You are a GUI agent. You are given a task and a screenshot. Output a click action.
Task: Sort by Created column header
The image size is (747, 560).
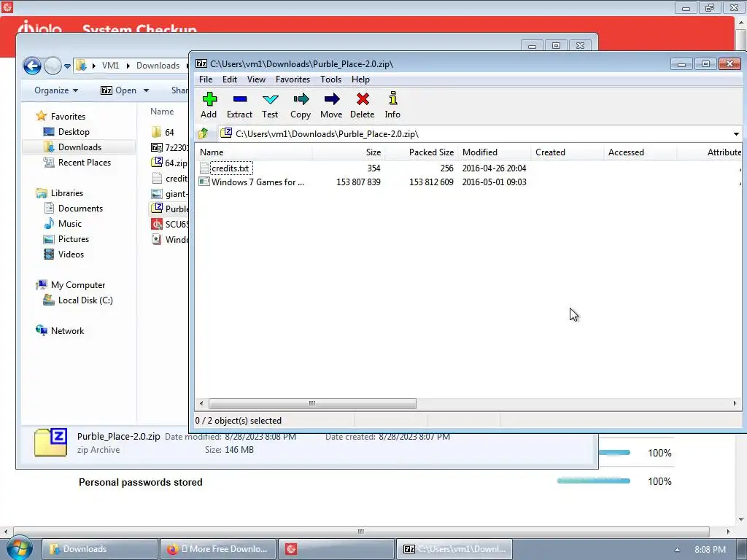(568, 152)
